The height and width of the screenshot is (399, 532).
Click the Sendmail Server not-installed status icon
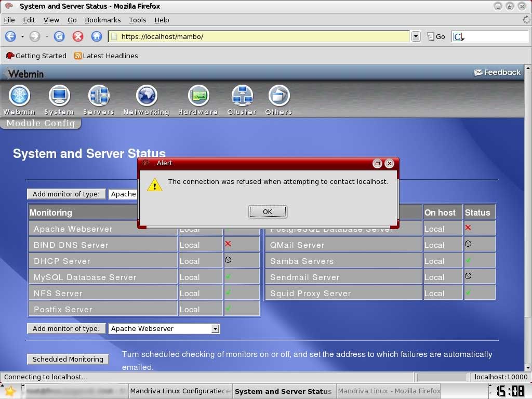click(x=468, y=276)
